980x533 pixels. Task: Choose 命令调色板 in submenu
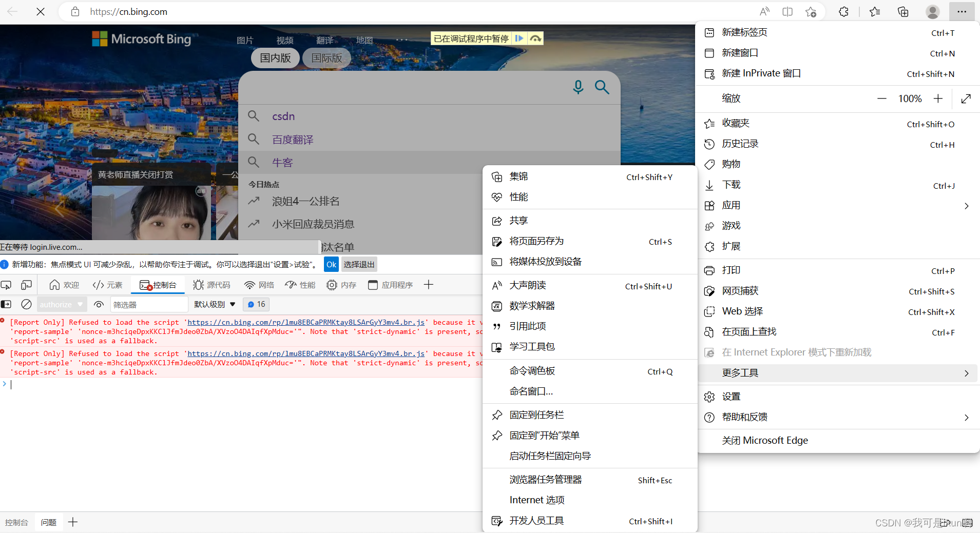590,371
